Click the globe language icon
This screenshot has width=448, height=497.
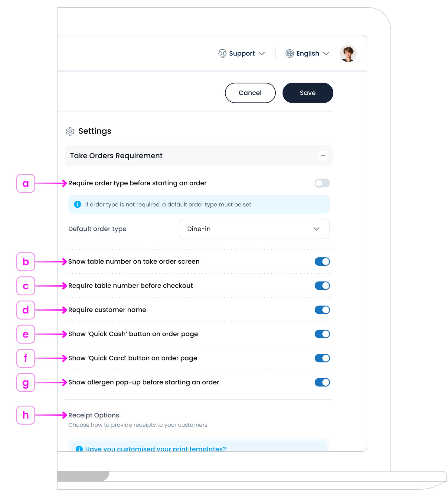(289, 54)
